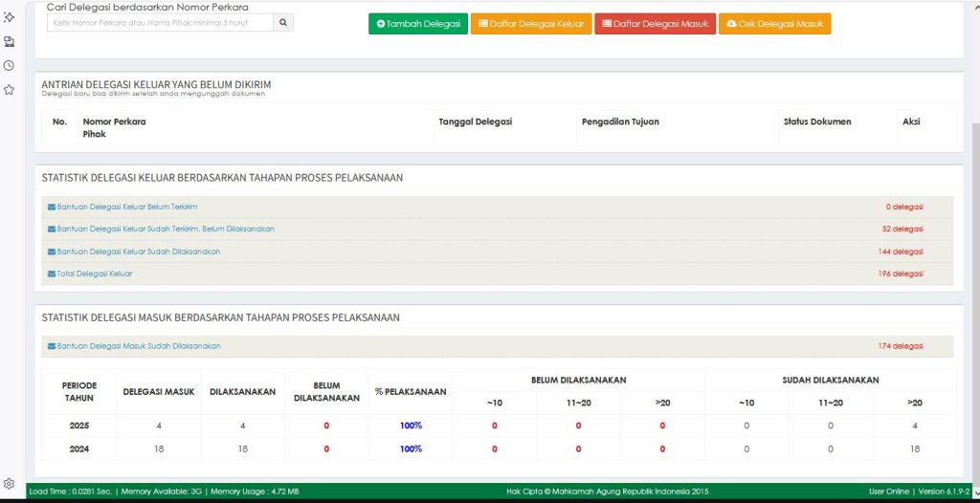
Task: Click the 'DELEGASI MASUK' column header
Action: click(159, 392)
